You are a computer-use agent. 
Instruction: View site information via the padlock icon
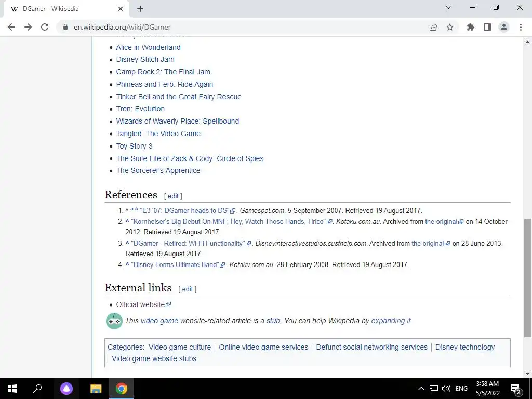click(x=65, y=27)
